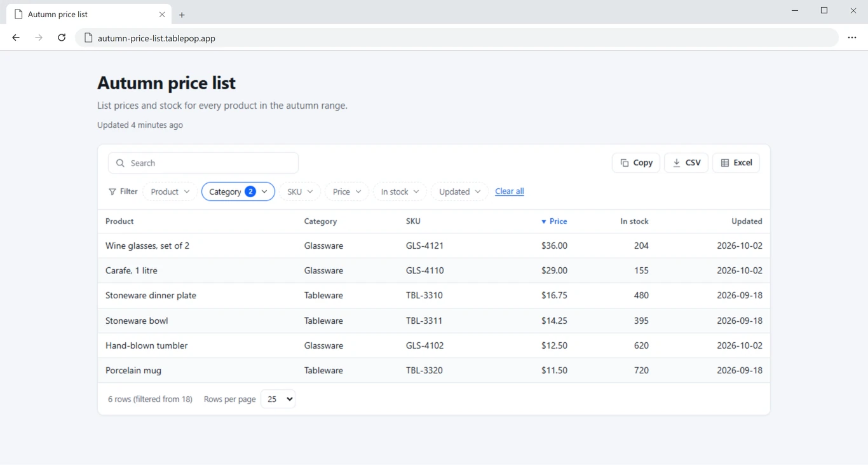Click the address bar URL
The height and width of the screenshot is (465, 868).
(156, 38)
